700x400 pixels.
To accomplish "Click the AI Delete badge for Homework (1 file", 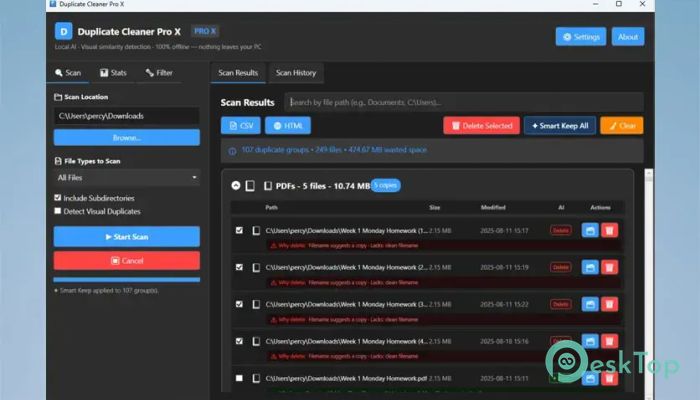I will [561, 230].
